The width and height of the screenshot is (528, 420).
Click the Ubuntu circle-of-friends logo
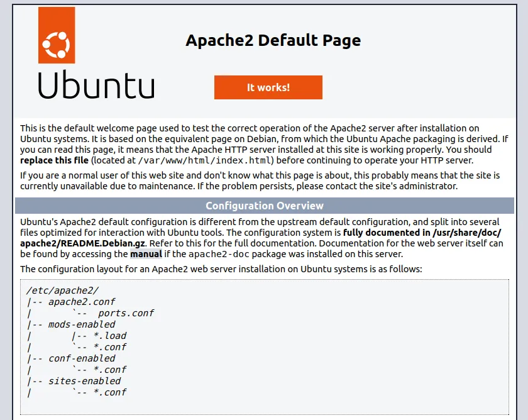tap(57, 36)
